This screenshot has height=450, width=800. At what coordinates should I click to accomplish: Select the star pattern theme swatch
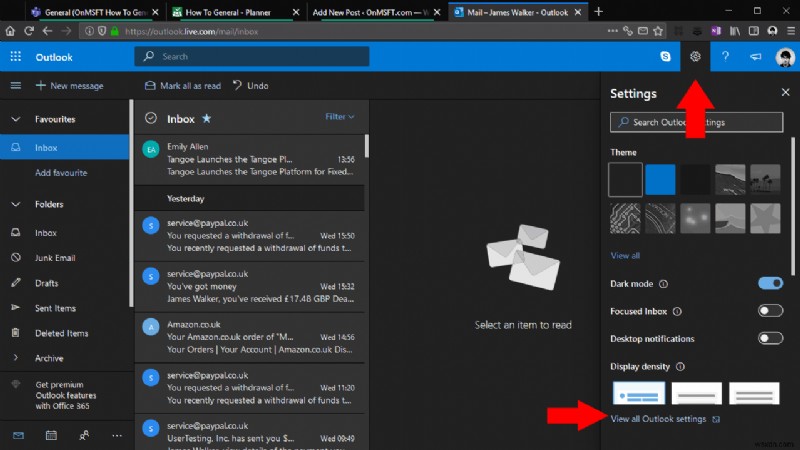765,218
